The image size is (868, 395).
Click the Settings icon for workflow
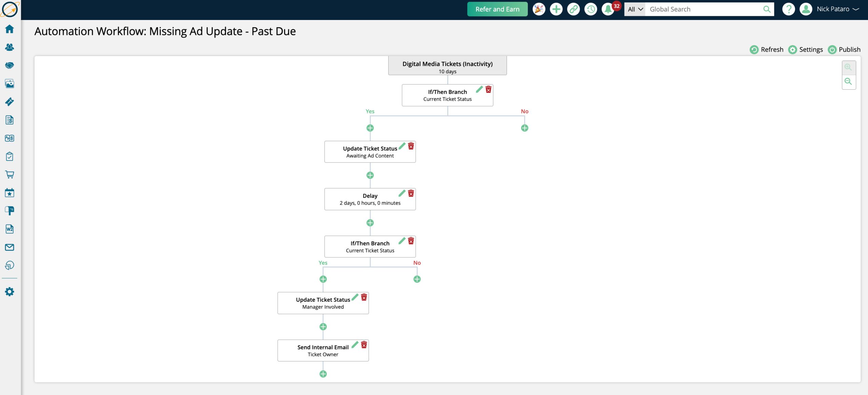click(793, 49)
